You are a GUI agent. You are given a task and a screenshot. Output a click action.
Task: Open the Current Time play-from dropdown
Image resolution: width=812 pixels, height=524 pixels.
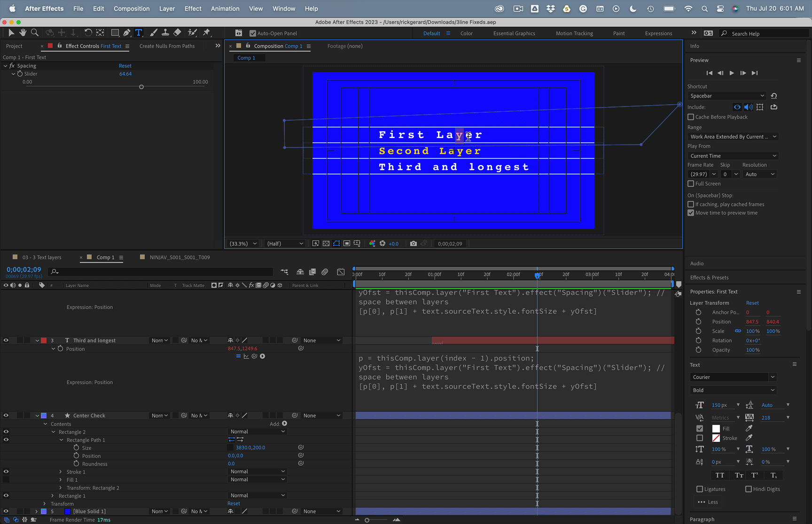(x=733, y=156)
